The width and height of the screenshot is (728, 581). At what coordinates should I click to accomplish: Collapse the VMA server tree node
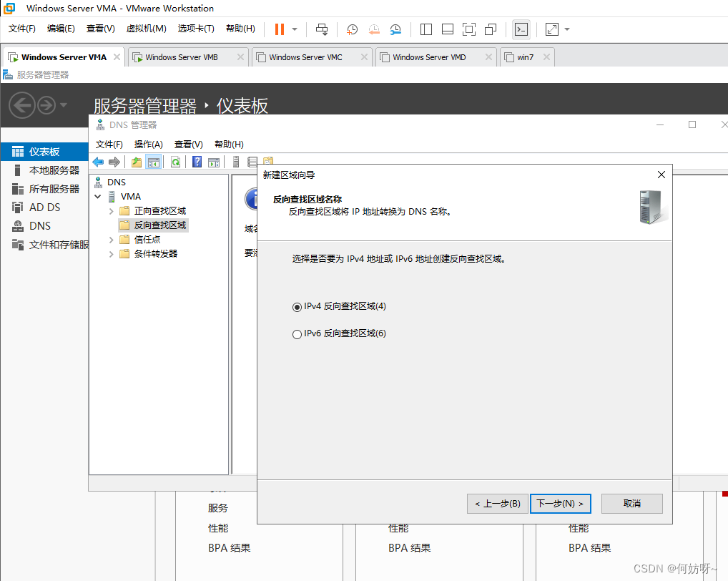98,197
